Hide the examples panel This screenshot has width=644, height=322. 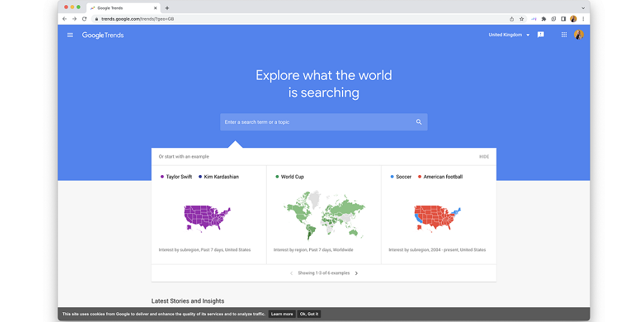click(484, 157)
